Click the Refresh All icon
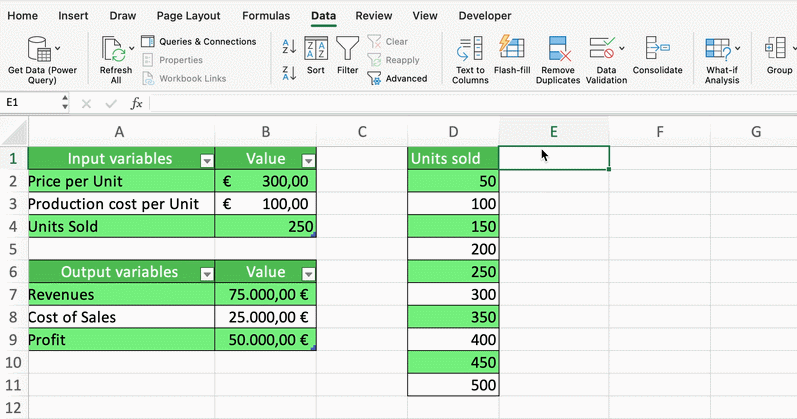Screen dimensions: 797x419 point(115,50)
